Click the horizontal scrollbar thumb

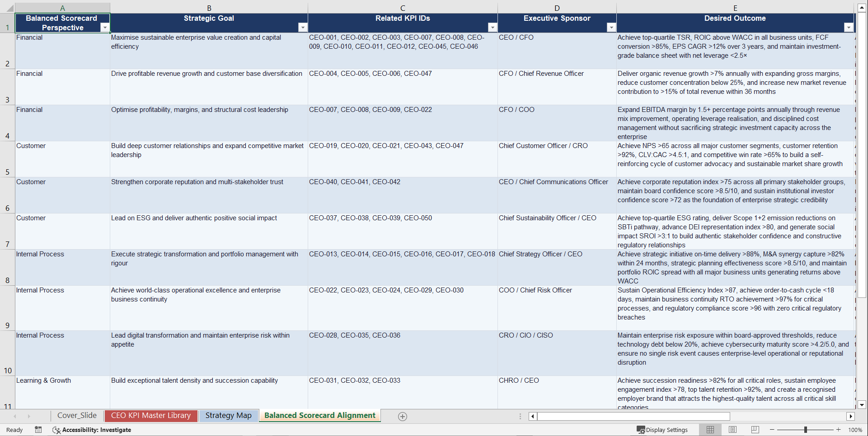tap(633, 416)
